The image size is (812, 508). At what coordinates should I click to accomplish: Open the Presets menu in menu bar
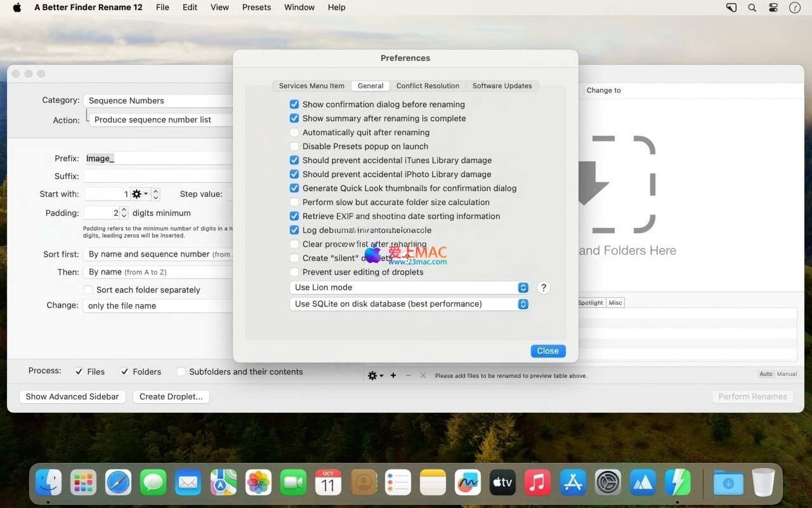click(256, 8)
